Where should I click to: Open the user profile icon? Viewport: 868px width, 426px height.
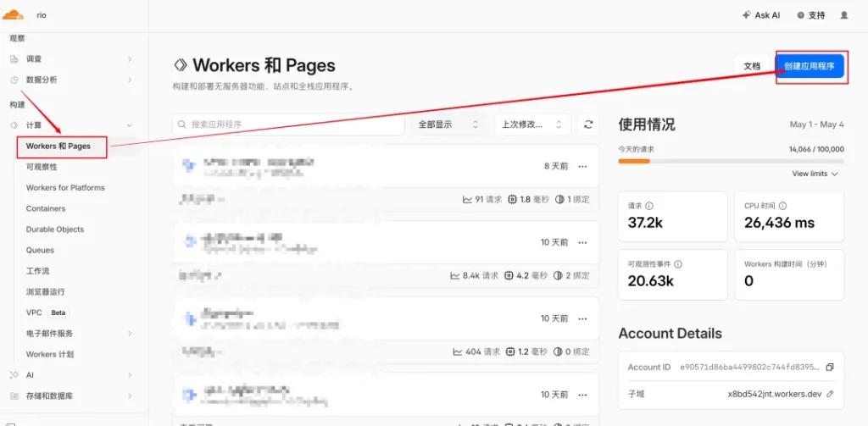[843, 15]
